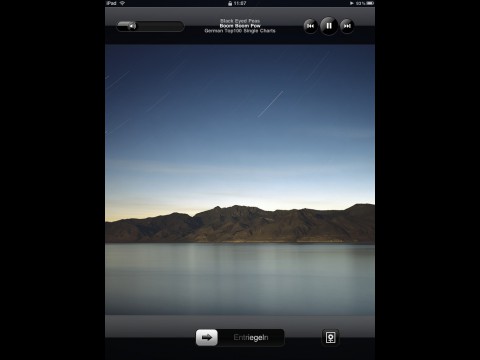Screen dimensions: 480x360
Task: Tap the empty part of volume track
Action: [160, 26]
